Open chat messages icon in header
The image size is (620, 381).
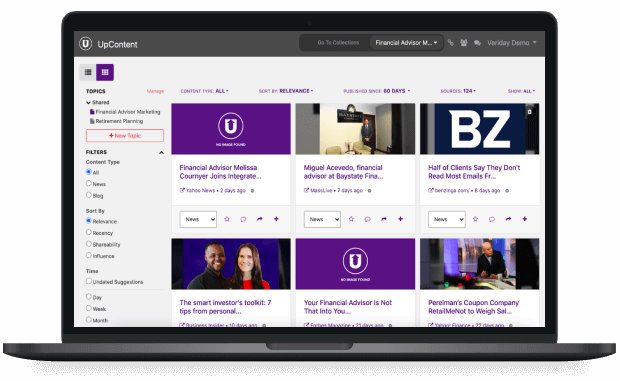click(x=477, y=43)
